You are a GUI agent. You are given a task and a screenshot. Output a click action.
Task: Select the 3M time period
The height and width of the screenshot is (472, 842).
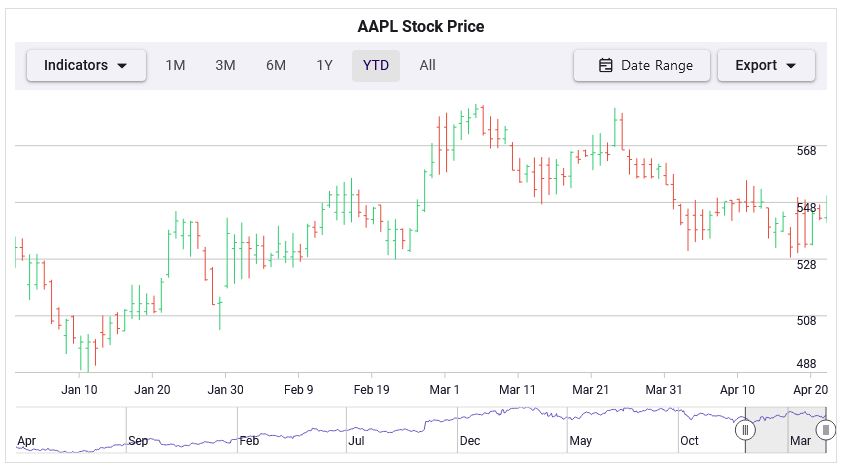click(225, 66)
